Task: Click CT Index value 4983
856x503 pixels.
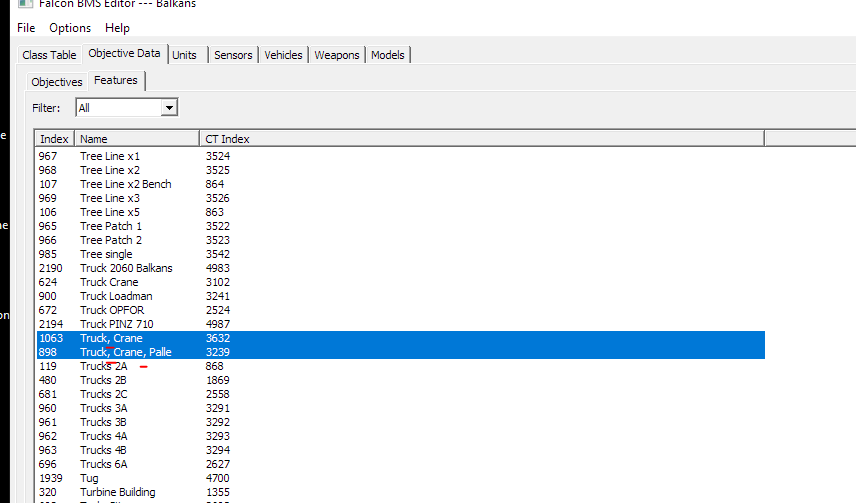Action: click(x=218, y=268)
